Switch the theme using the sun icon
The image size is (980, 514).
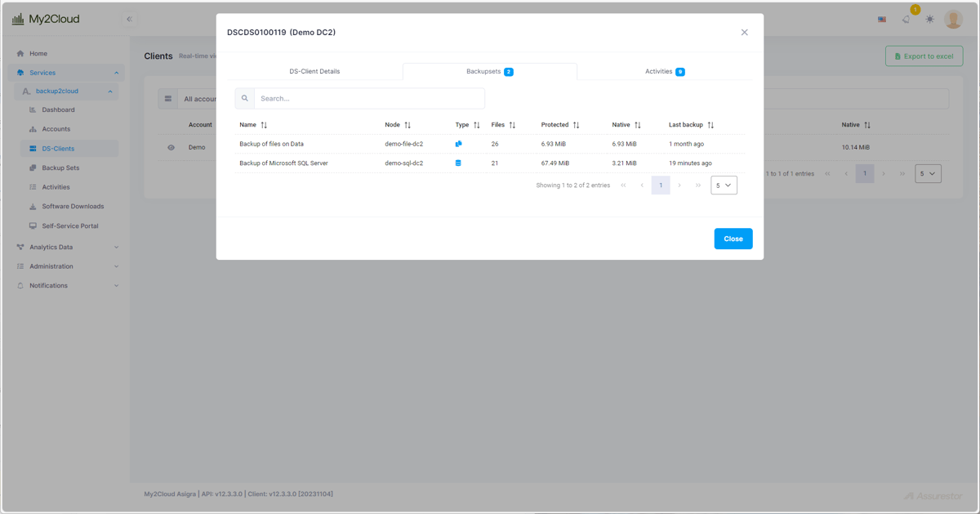click(x=929, y=19)
